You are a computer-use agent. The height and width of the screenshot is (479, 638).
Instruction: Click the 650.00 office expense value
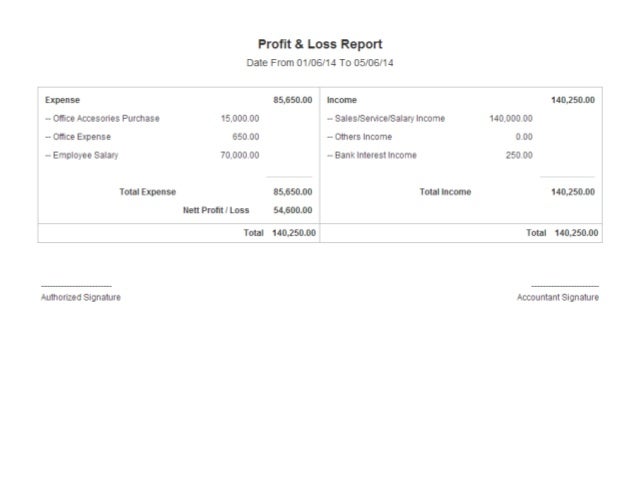[246, 137]
